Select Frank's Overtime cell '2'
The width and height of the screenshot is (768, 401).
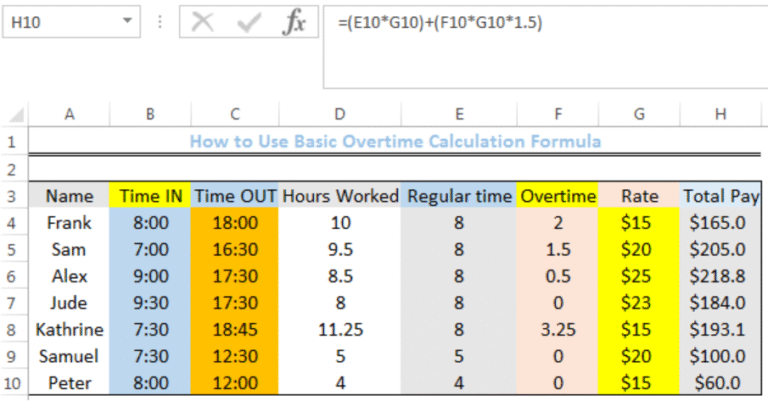(557, 223)
